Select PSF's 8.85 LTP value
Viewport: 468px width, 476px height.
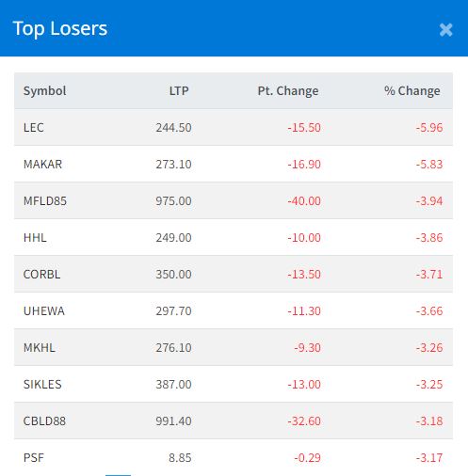[180, 458]
